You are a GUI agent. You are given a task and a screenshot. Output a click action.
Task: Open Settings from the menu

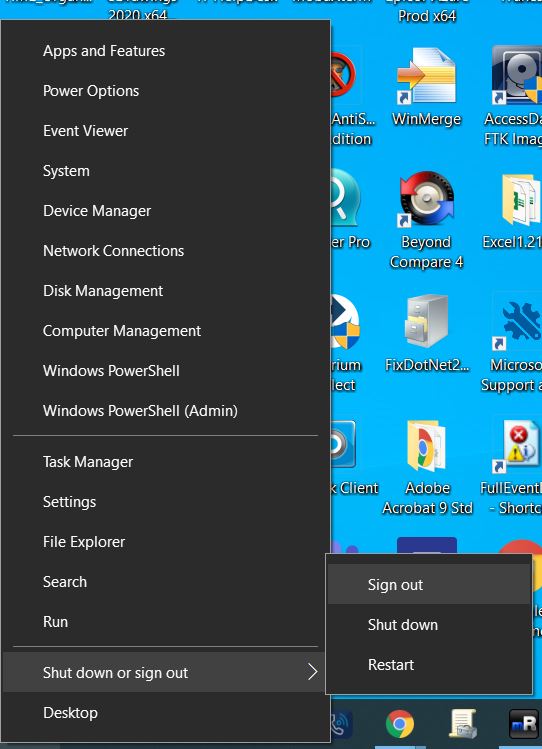coord(165,502)
